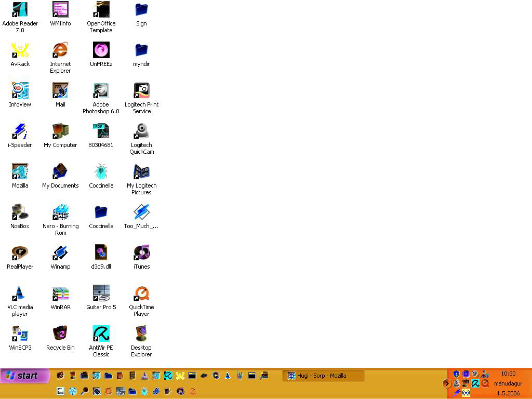The height and width of the screenshot is (399, 532).
Task: Open the WMIinfo desktop shortcut
Action: point(60,14)
